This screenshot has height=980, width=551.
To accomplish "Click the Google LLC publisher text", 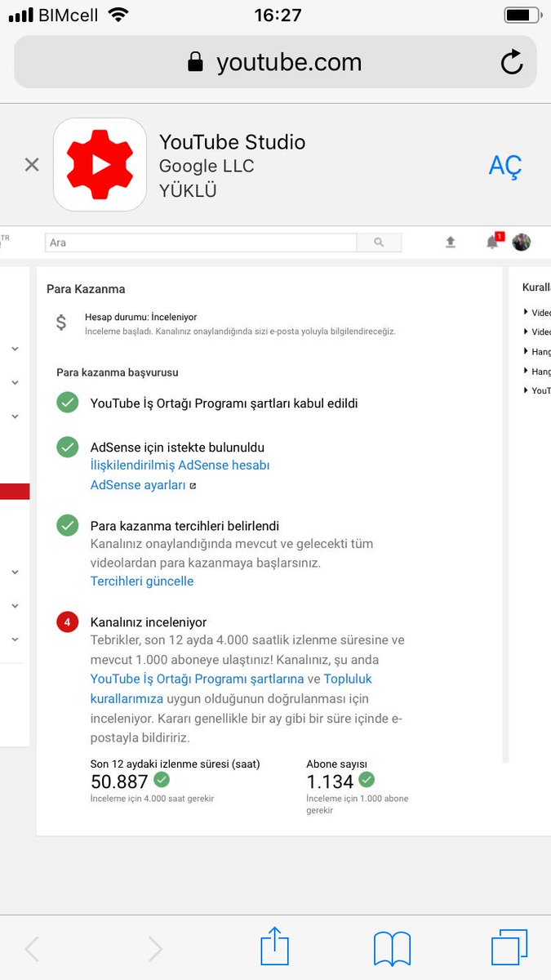I will tap(207, 166).
